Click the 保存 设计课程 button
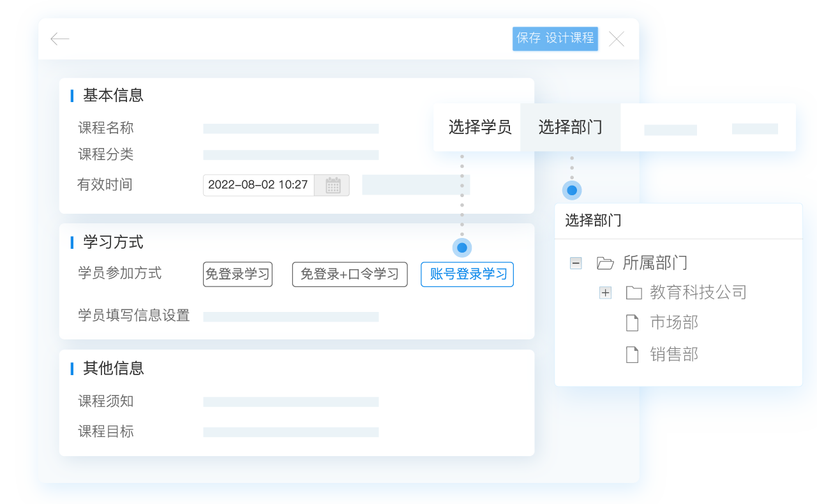Screen dimensions: 817x504 pos(555,38)
